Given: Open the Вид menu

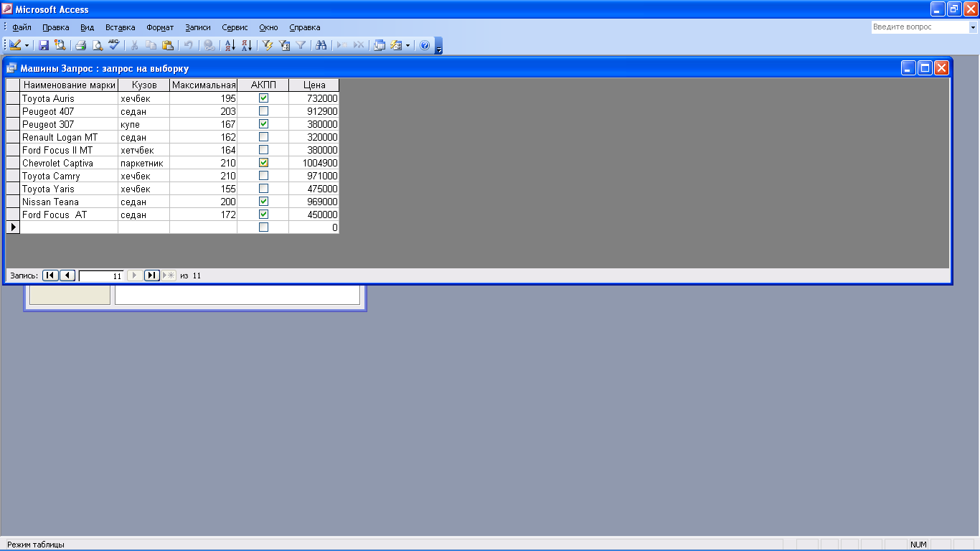Looking at the screenshot, I should 88,27.
